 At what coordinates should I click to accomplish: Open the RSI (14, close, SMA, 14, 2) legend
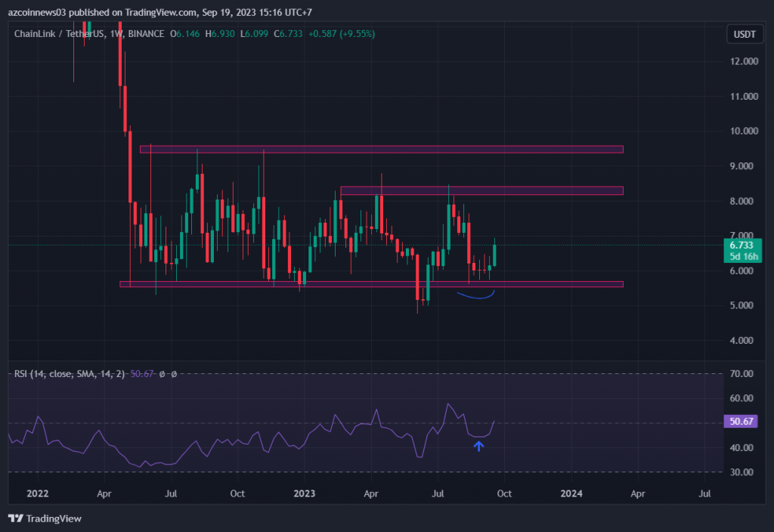tap(69, 374)
